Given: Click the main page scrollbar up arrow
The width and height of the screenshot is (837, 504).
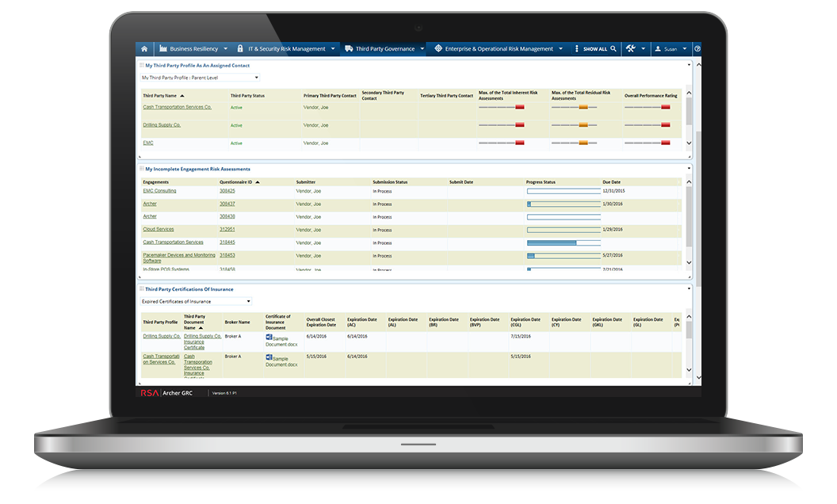Looking at the screenshot, I should [698, 65].
